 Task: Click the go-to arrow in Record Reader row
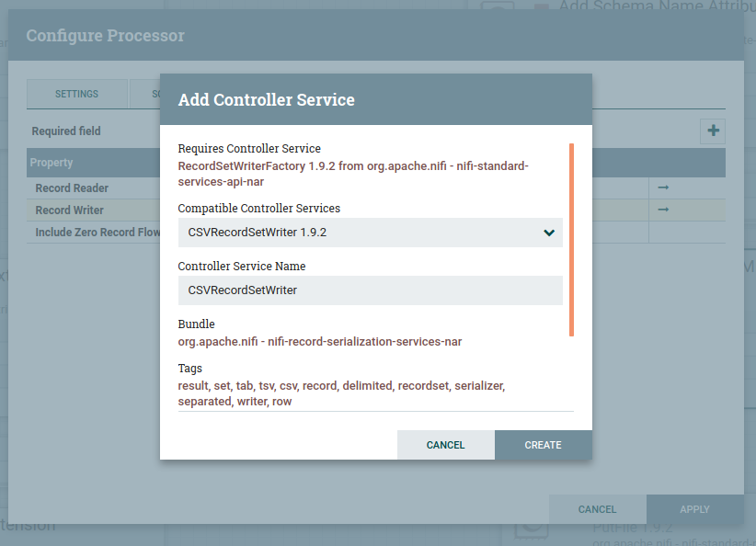click(x=662, y=188)
